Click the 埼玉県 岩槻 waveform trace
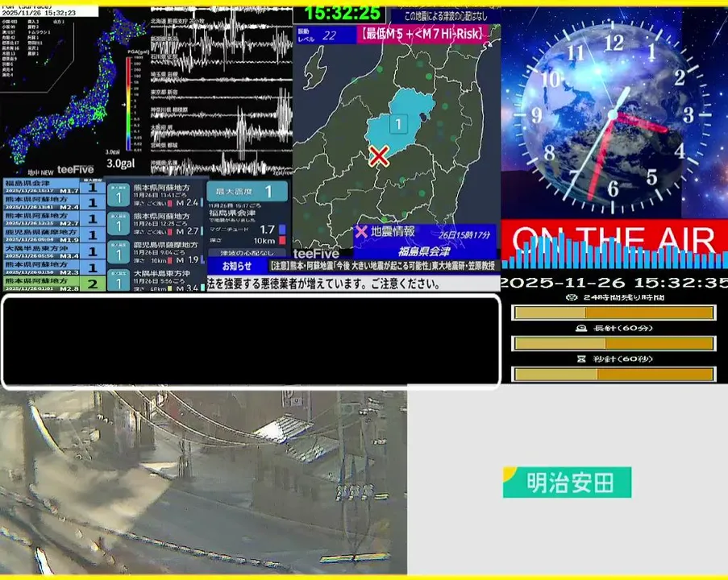The width and height of the screenshot is (728, 580). 221,78
